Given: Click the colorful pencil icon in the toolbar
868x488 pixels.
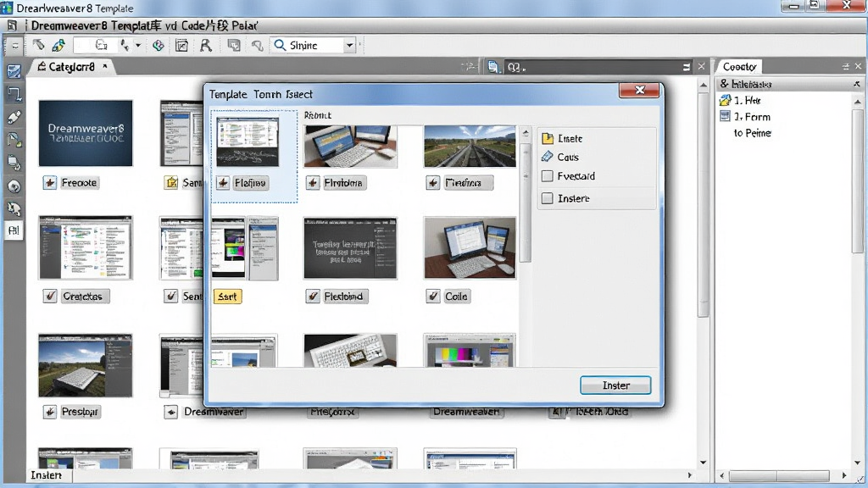Looking at the screenshot, I should coord(58,45).
